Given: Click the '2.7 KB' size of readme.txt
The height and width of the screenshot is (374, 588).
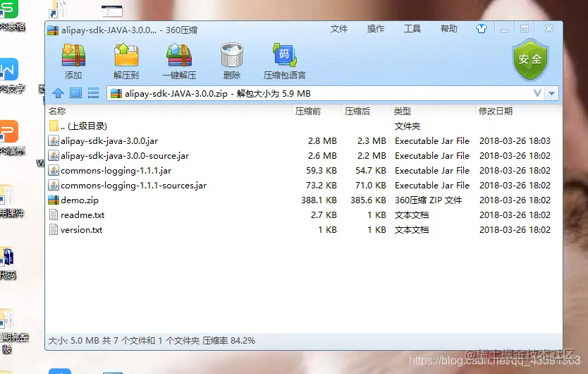Looking at the screenshot, I should 324,215.
